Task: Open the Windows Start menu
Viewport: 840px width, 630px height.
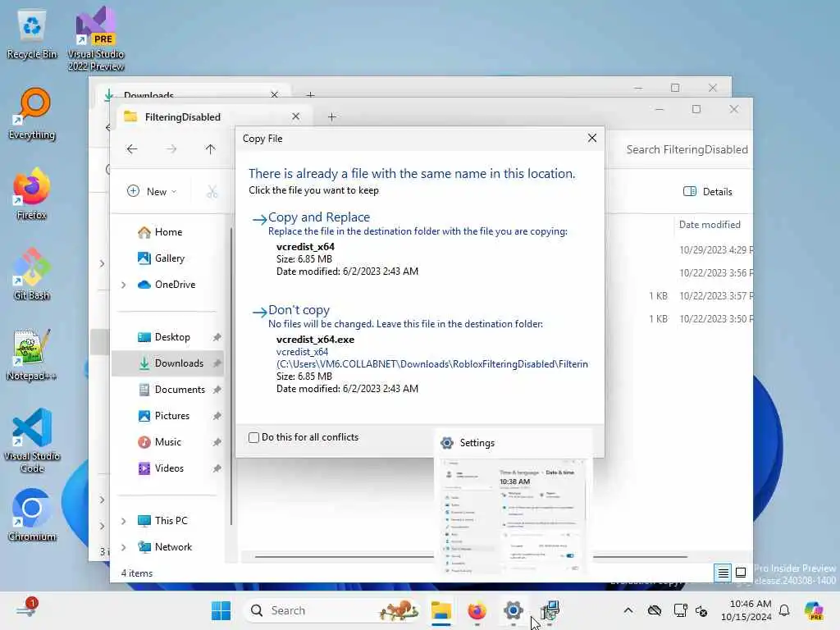Action: point(221,610)
